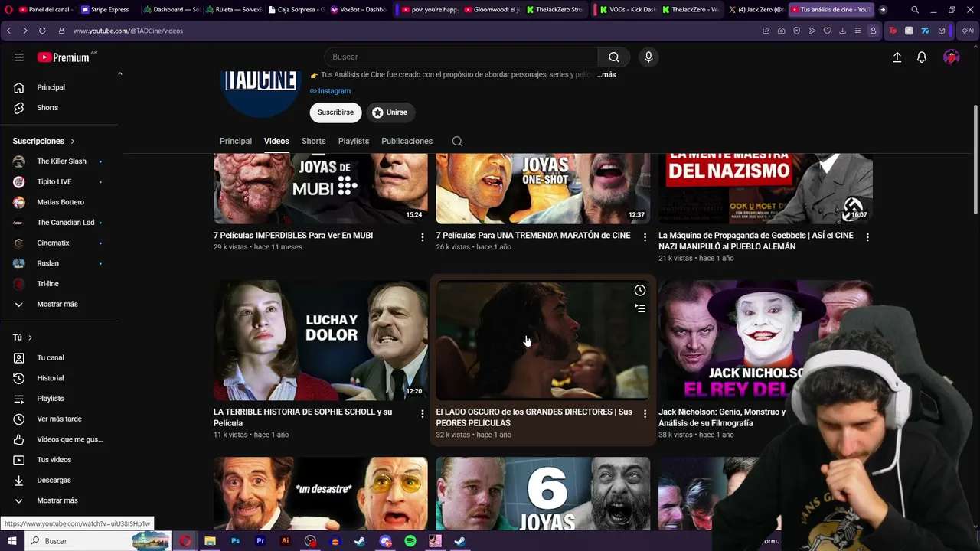Click the browser address bar URL

(x=128, y=31)
